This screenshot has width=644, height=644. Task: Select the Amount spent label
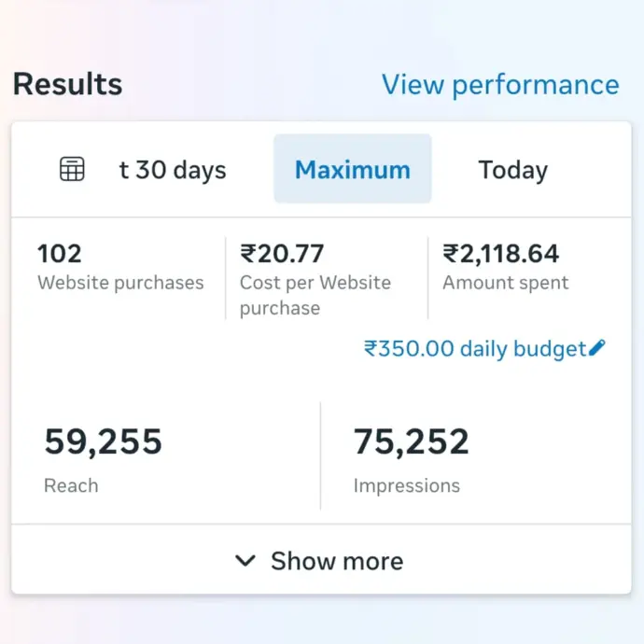click(505, 283)
